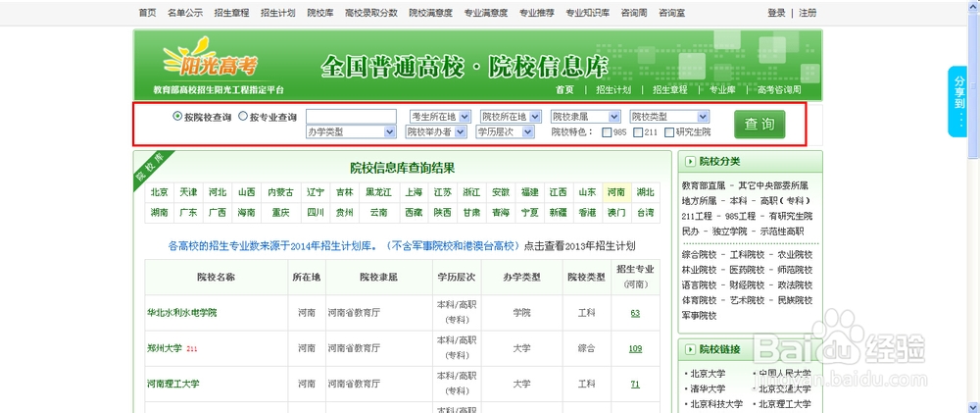Check the 研究生院 checkbox
The width and height of the screenshot is (980, 413).
pos(669,132)
